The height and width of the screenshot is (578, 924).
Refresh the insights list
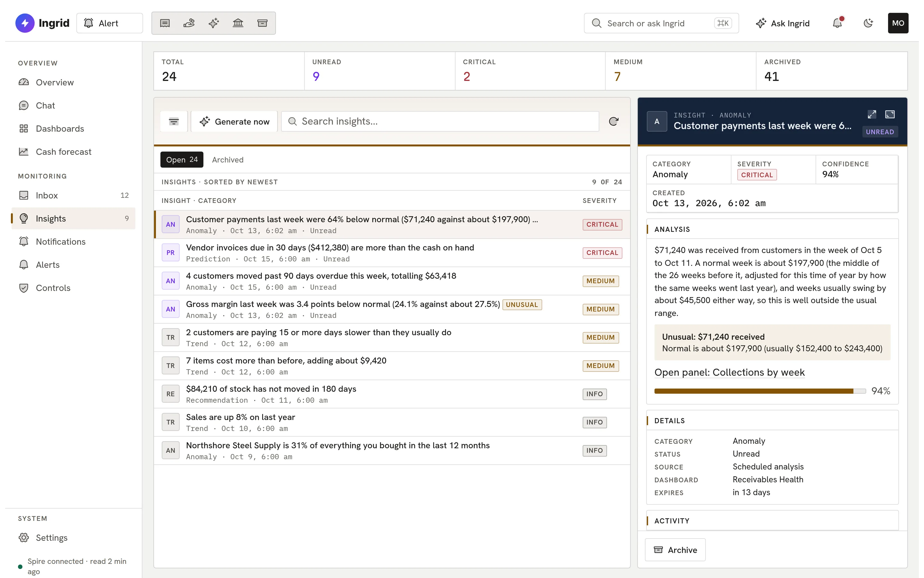[x=613, y=122]
